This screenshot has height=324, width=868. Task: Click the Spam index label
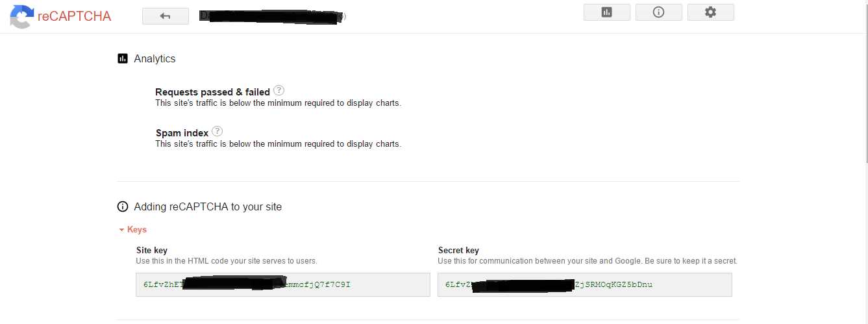[x=182, y=132]
